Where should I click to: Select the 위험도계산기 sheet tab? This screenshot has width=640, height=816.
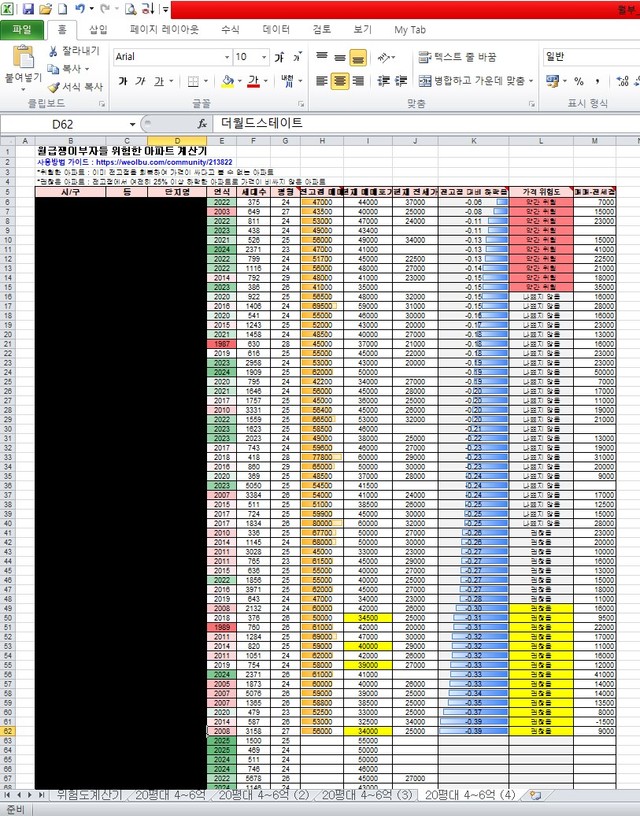(88, 795)
